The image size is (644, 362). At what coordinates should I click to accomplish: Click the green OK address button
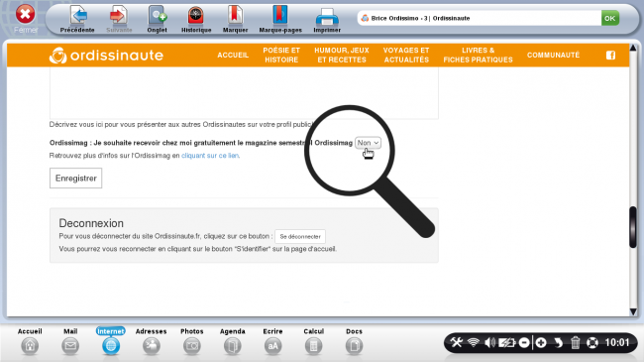click(x=610, y=18)
